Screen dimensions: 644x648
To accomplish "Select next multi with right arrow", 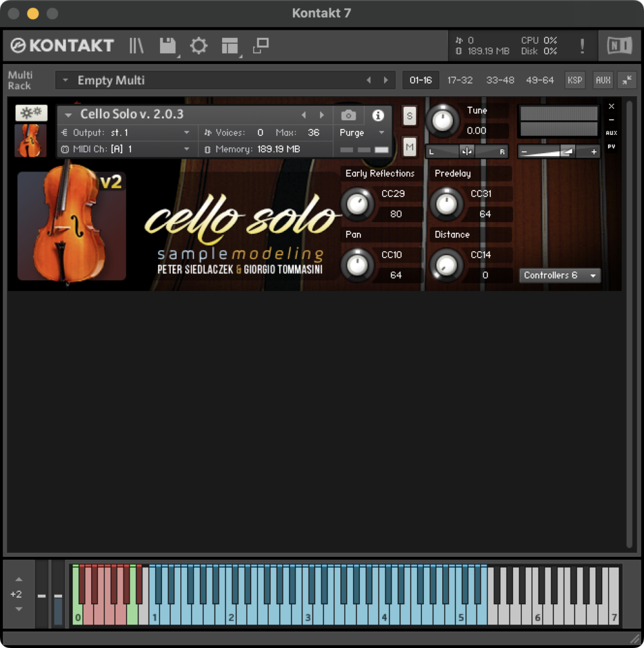I will pos(385,80).
